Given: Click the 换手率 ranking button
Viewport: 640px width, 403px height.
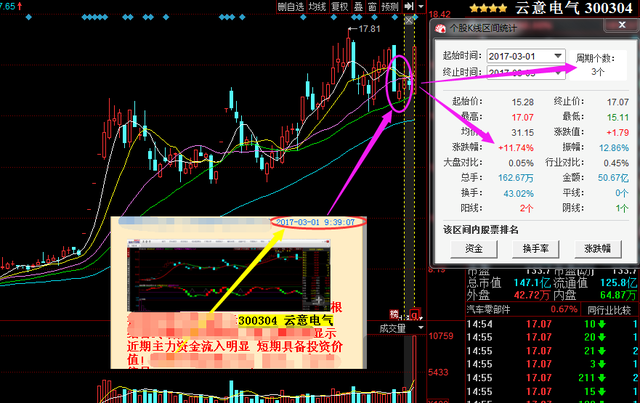Looking at the screenshot, I should point(536,249).
